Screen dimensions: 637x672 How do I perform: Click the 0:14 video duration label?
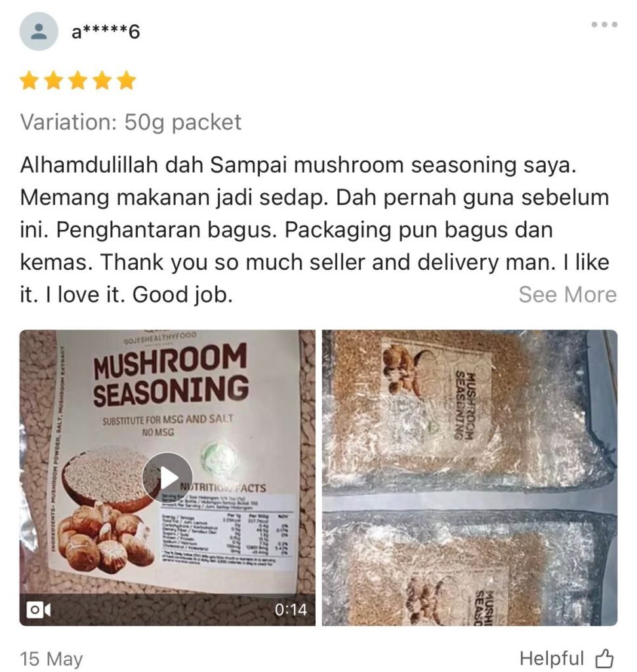[291, 610]
